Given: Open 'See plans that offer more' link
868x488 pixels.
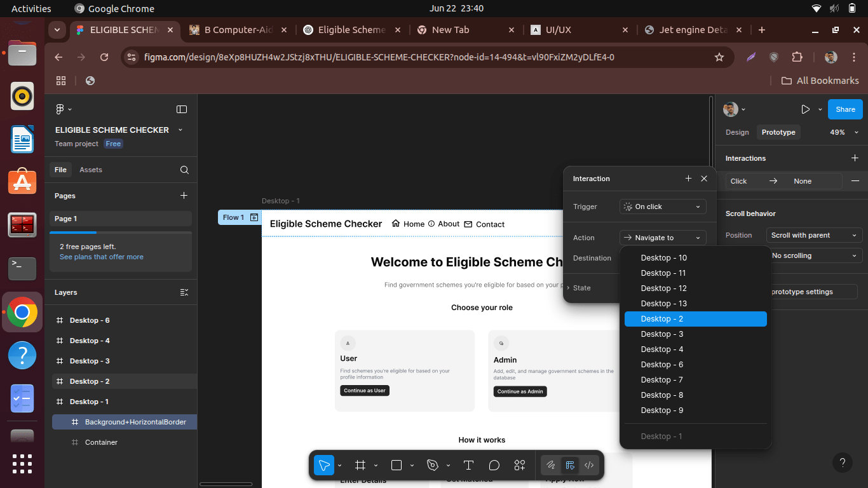Looking at the screenshot, I should (x=102, y=257).
